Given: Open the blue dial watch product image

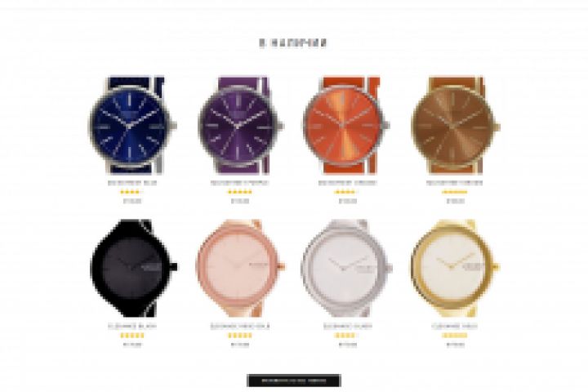Looking at the screenshot, I should tap(132, 126).
